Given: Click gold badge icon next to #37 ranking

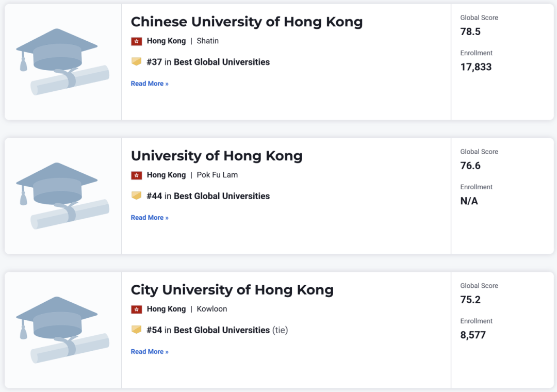Looking at the screenshot, I should (136, 61).
